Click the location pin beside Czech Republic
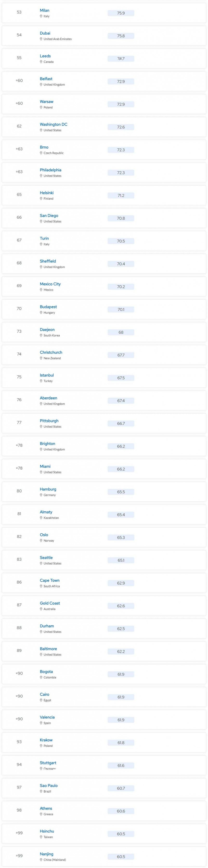Screen dimensions: 208x868 click(41, 153)
